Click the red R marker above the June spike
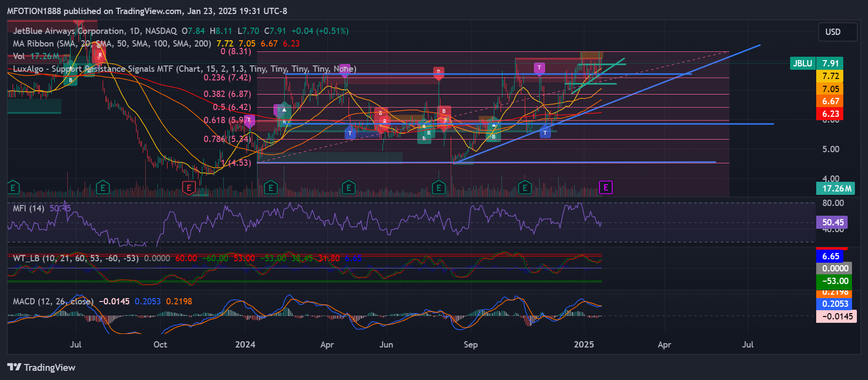 coord(439,73)
